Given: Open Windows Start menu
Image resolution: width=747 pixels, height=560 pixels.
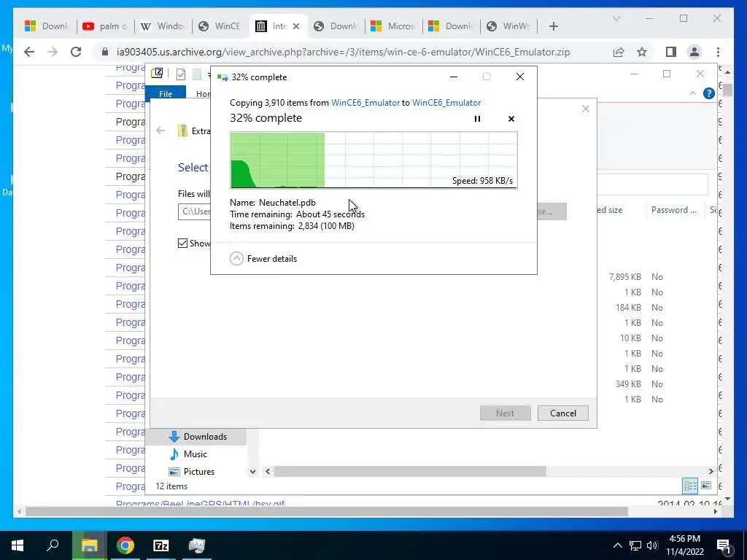Looking at the screenshot, I should (18, 545).
